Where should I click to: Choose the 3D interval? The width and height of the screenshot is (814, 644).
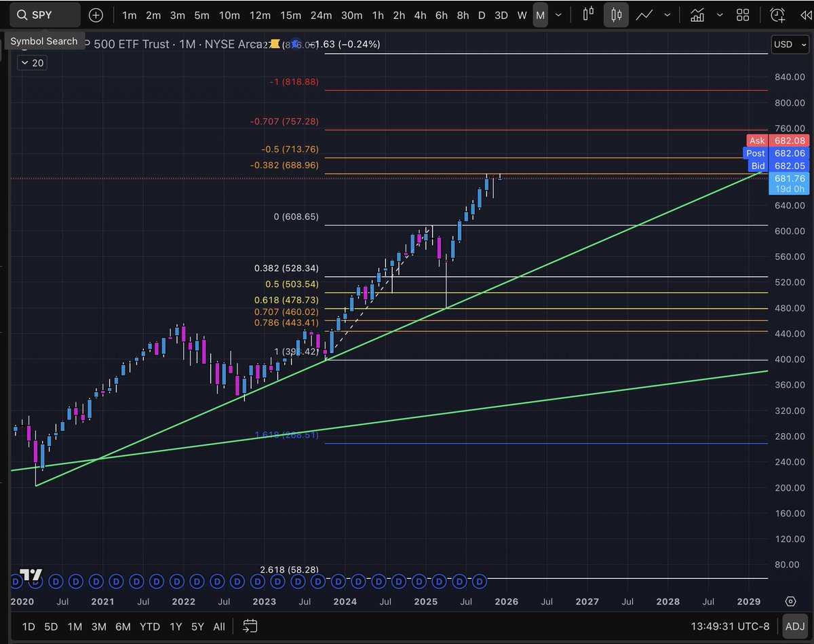[501, 15]
